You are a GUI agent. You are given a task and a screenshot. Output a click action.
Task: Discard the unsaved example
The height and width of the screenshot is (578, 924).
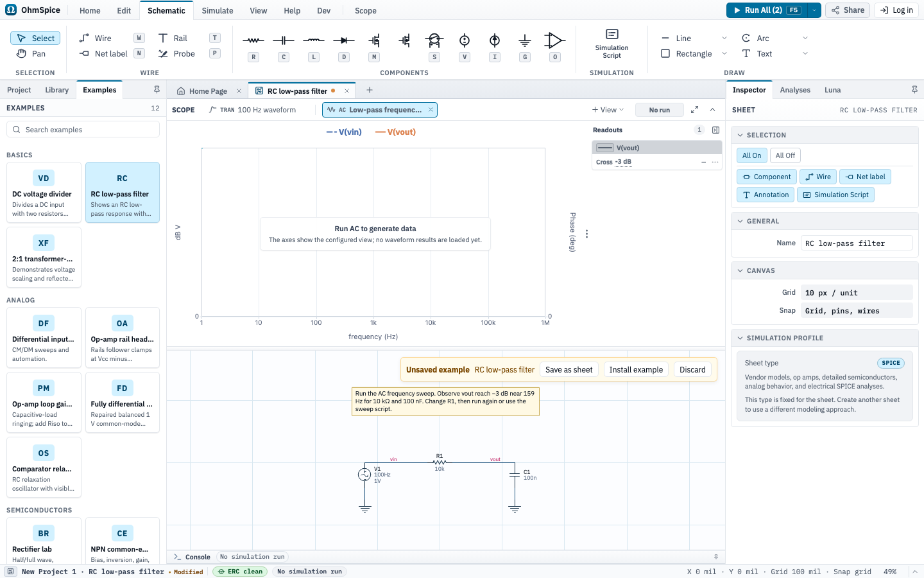click(x=692, y=370)
